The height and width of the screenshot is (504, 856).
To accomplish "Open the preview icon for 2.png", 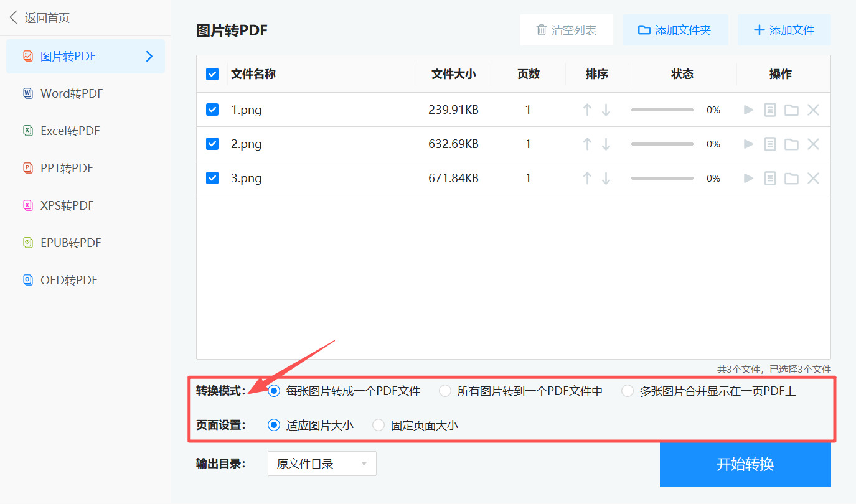I will click(769, 144).
